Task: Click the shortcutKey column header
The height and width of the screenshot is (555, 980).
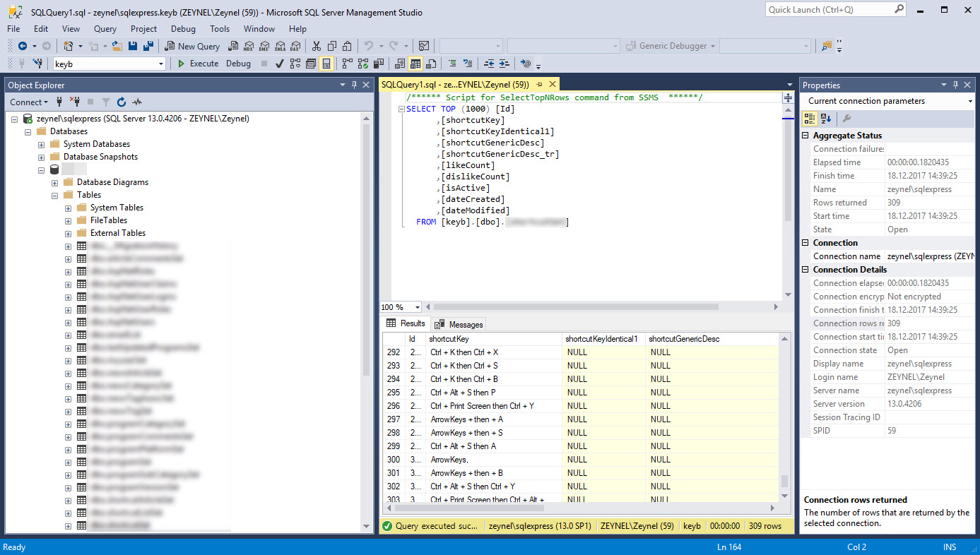Action: pyautogui.click(x=494, y=339)
